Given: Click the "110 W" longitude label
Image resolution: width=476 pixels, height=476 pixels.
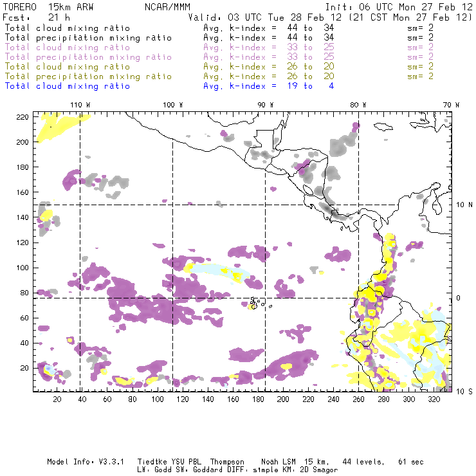Looking at the screenshot, I should coord(80,105).
